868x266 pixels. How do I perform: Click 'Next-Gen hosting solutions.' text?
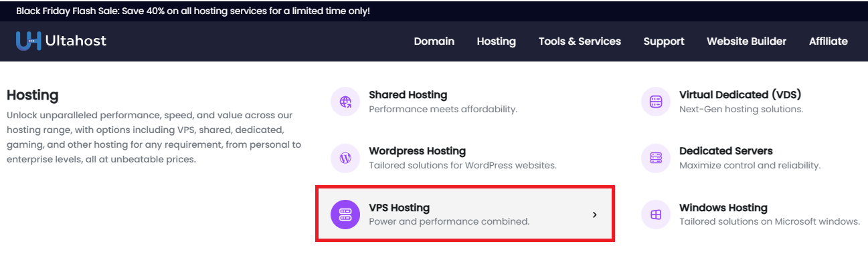pyautogui.click(x=741, y=109)
